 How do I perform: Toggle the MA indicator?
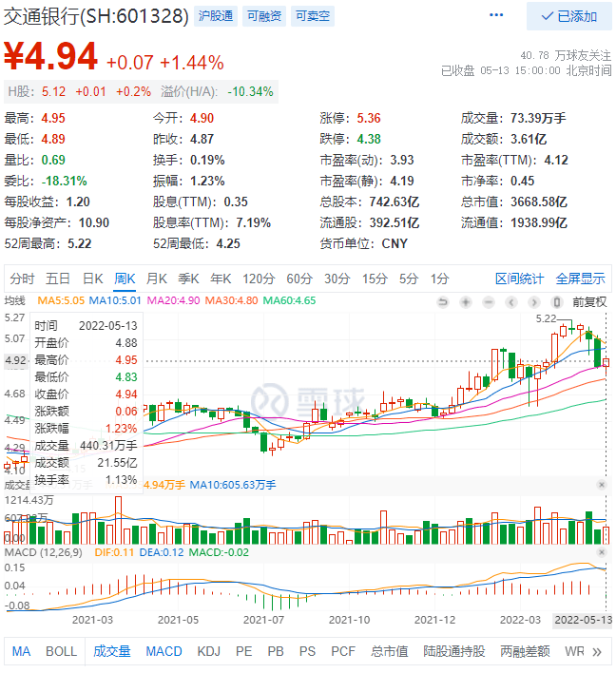point(21,651)
